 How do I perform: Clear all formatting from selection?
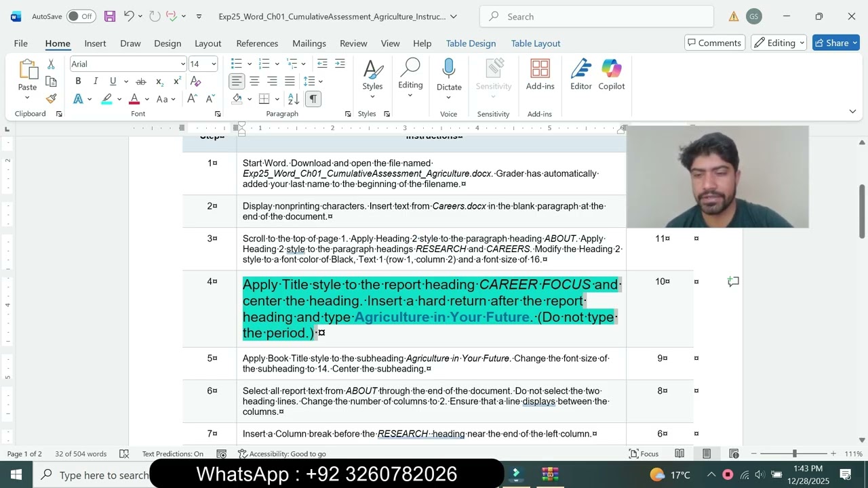(196, 81)
